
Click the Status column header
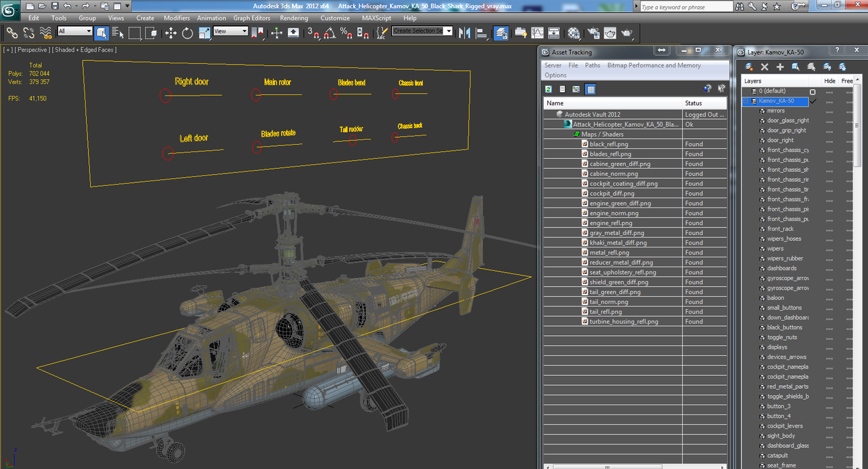coord(705,103)
